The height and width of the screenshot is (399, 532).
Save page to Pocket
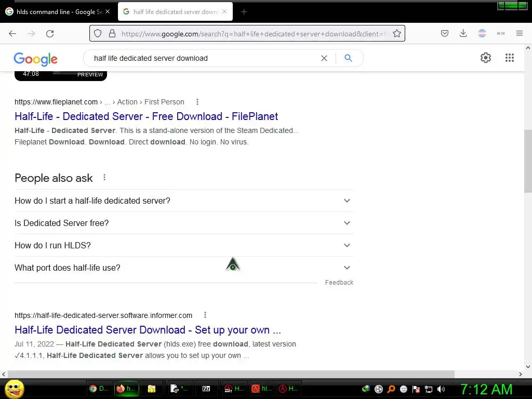click(x=445, y=33)
